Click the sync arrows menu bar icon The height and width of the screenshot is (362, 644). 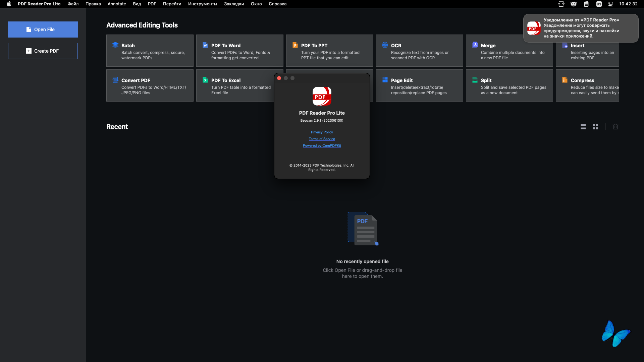click(561, 4)
